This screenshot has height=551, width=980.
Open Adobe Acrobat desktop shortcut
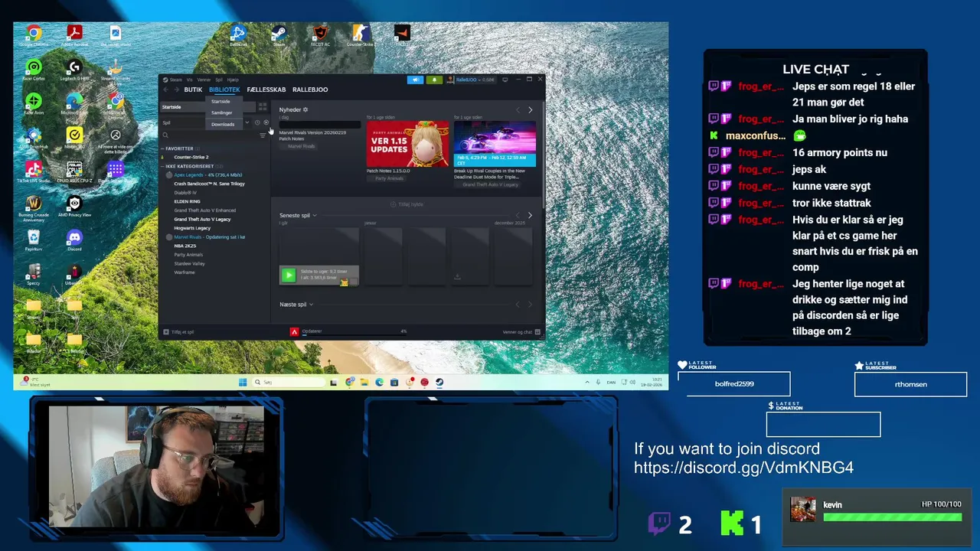(74, 33)
